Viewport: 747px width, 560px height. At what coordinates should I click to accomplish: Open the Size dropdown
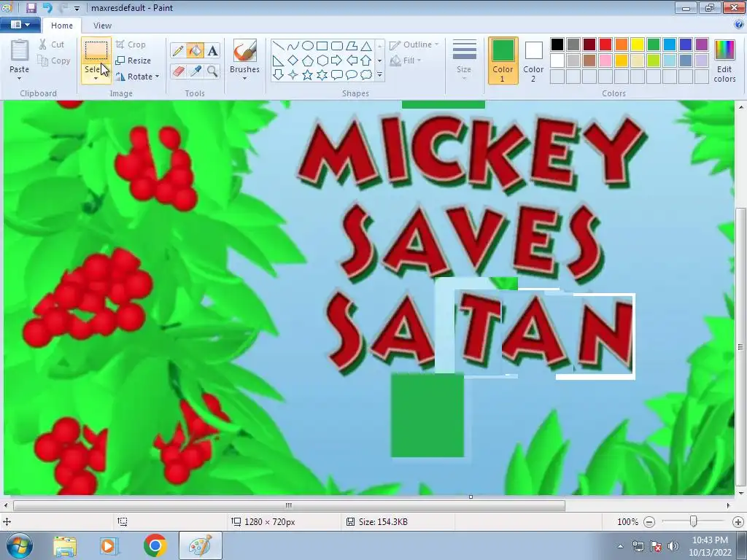point(464,60)
